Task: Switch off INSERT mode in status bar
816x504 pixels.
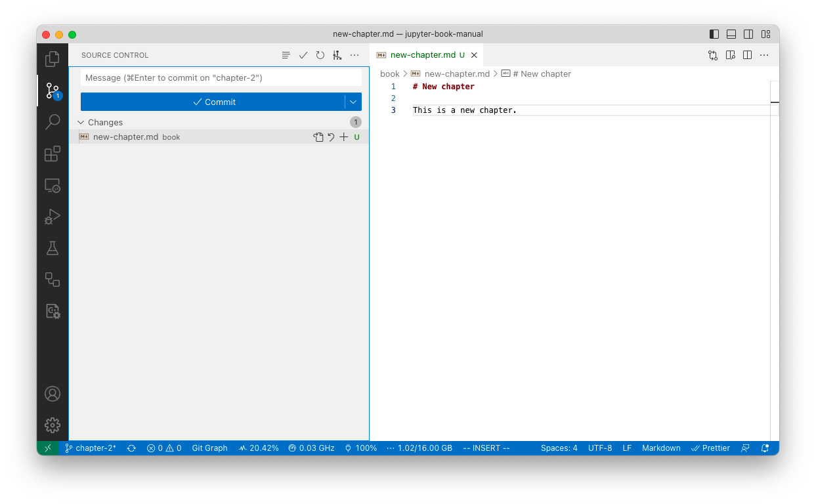Action: 486,448
